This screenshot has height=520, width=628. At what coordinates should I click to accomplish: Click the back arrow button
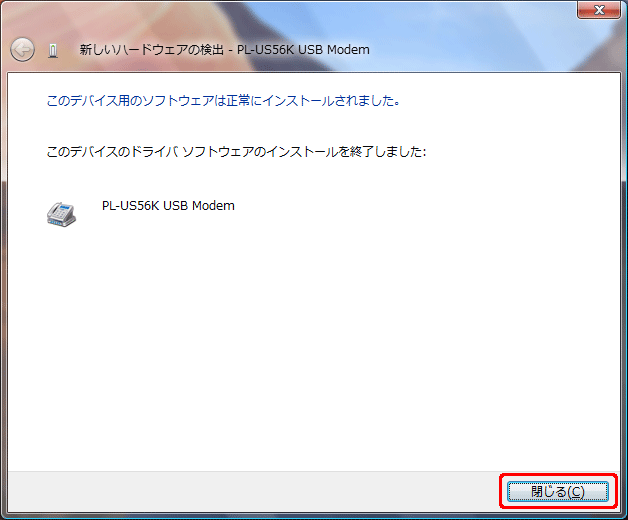22,50
